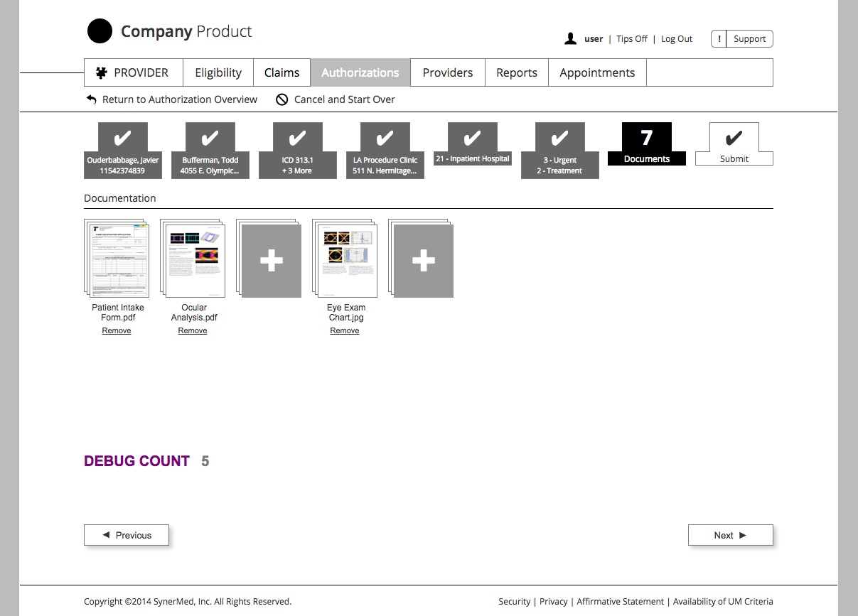Go to the Appointments tab
This screenshot has height=616, width=858.
597,72
